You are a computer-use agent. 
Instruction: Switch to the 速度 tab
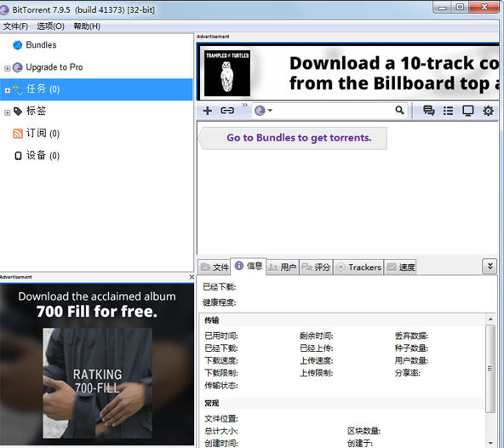pos(400,267)
